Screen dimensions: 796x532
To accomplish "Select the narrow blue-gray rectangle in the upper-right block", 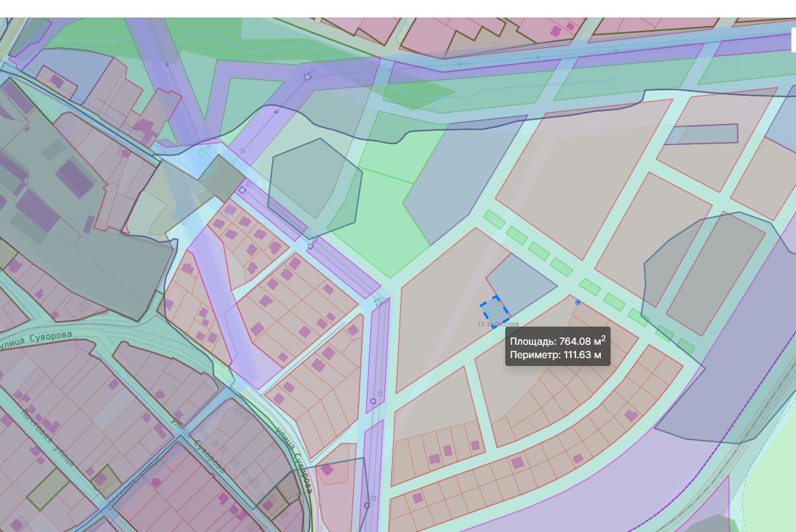I will point(703,134).
